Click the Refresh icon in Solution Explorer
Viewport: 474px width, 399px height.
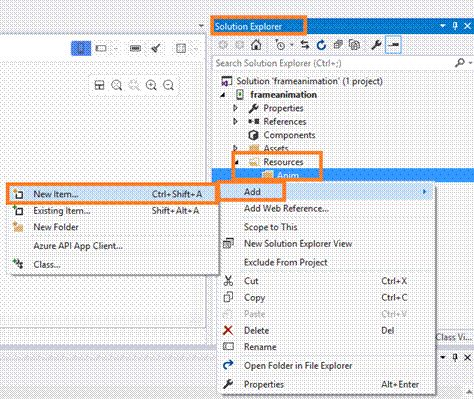tap(321, 45)
